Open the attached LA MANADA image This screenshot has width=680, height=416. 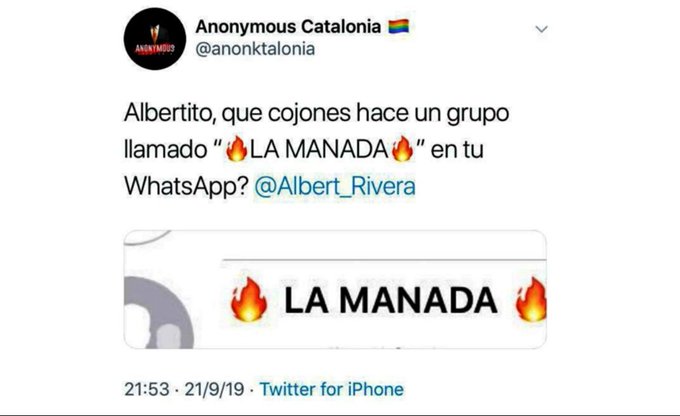click(335, 289)
